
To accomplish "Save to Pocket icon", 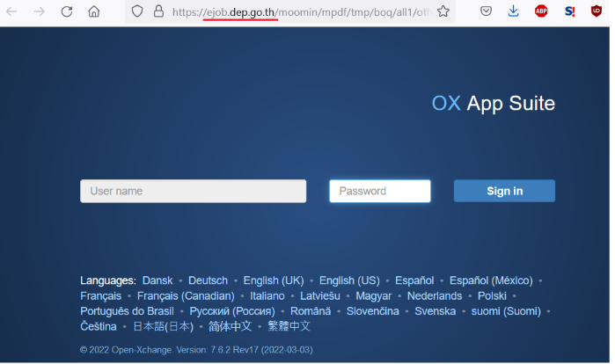I will (486, 11).
